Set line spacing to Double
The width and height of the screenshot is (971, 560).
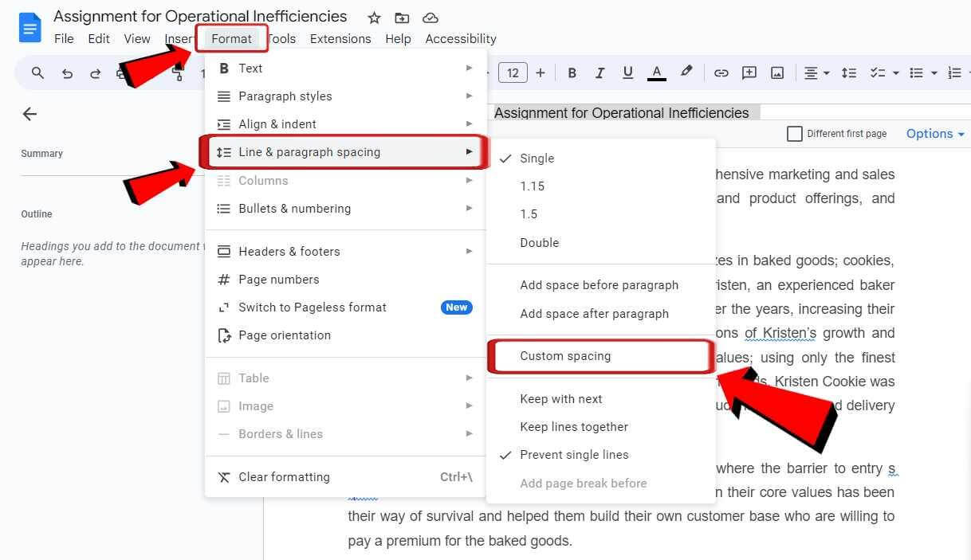540,242
